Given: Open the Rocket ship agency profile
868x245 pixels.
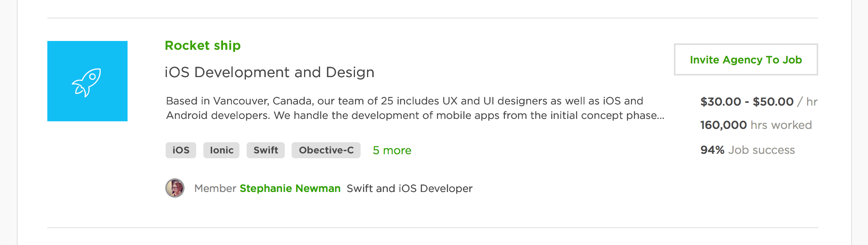Looking at the screenshot, I should 203,46.
